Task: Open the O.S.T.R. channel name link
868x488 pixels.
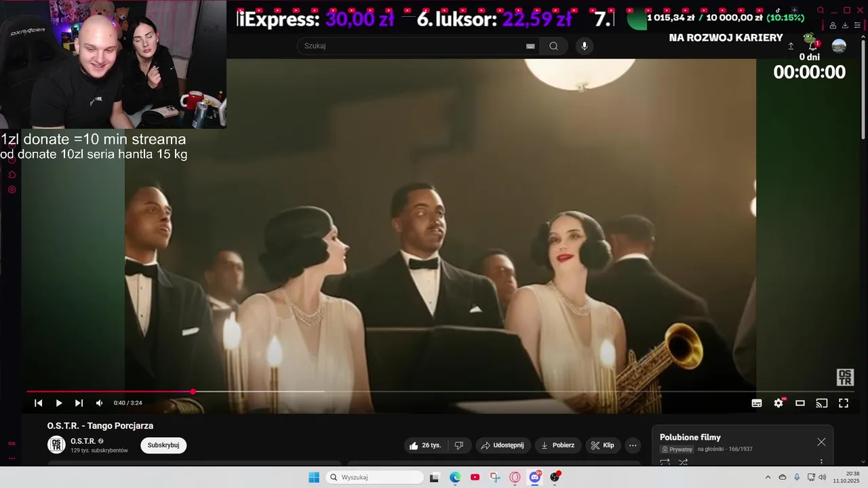Action: [83, 441]
